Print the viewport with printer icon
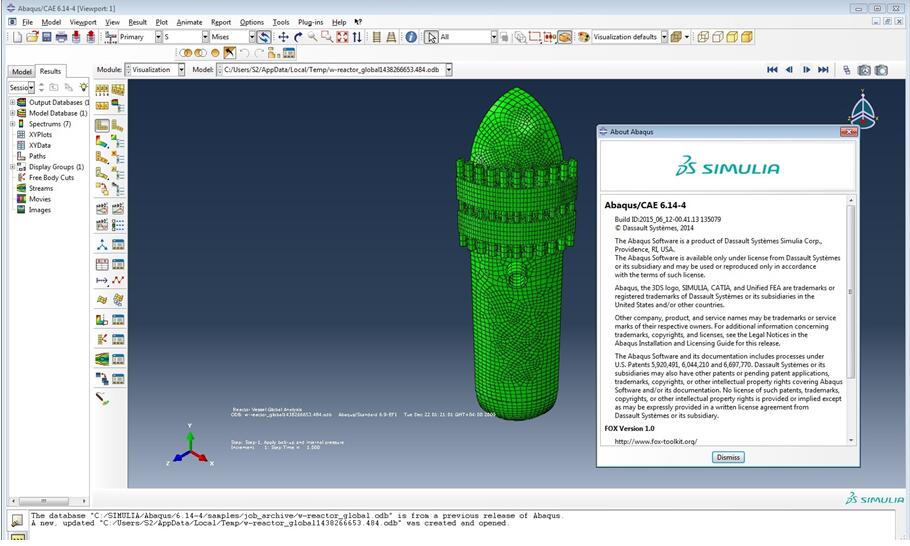Viewport: 910px width, 546px height. (x=61, y=37)
